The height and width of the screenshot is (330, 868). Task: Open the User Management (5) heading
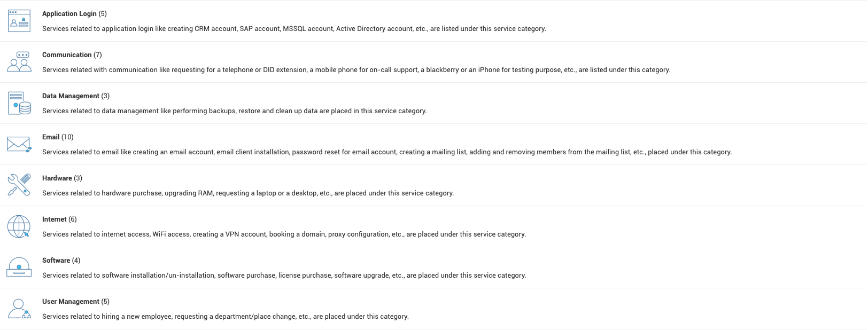coord(76,302)
